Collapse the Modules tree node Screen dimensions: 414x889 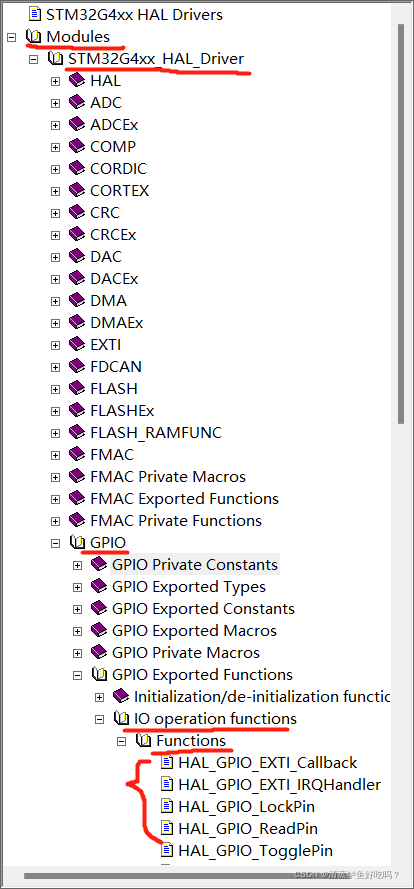point(11,37)
